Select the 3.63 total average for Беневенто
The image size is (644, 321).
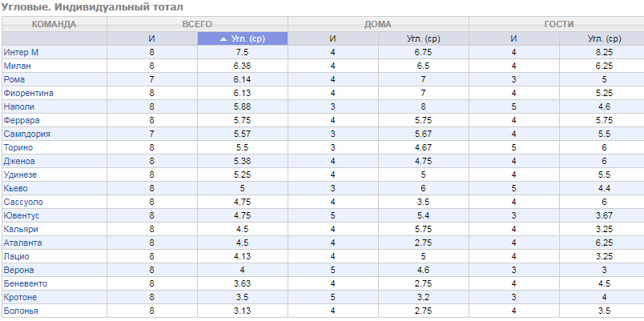243,283
